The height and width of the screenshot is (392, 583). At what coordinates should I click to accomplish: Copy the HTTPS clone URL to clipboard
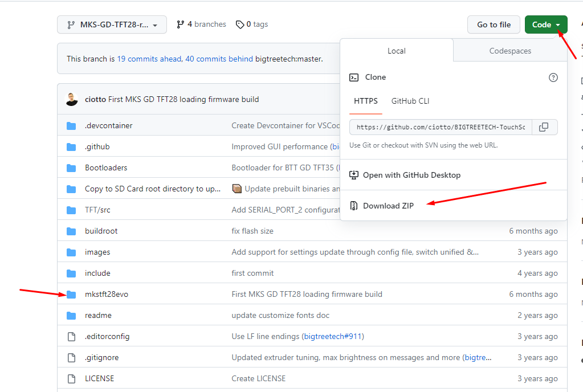(x=544, y=127)
